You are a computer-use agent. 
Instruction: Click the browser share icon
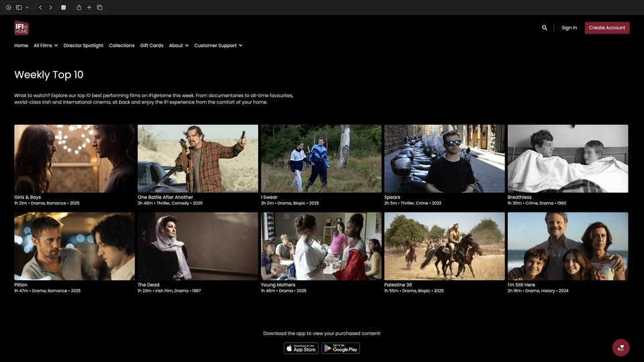(x=79, y=7)
